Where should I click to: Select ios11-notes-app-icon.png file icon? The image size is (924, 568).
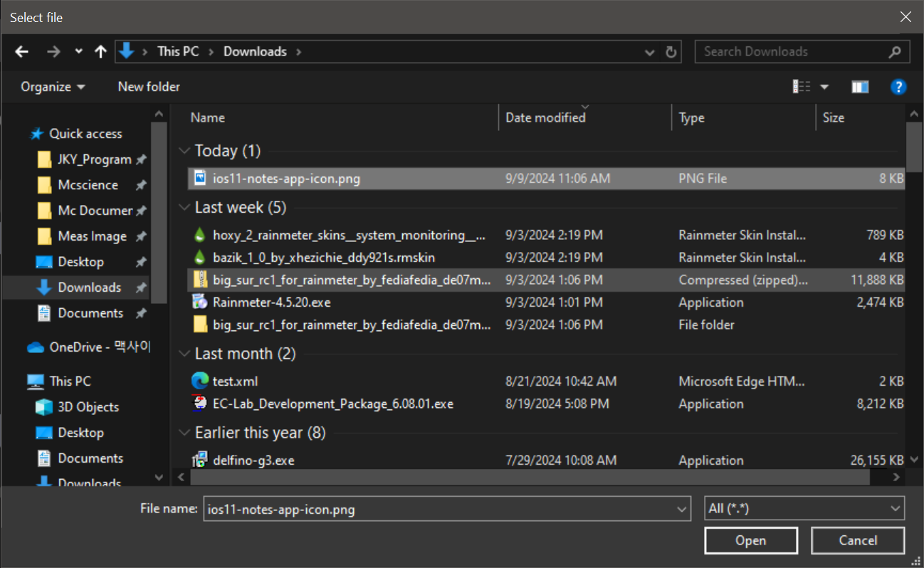[x=200, y=179]
